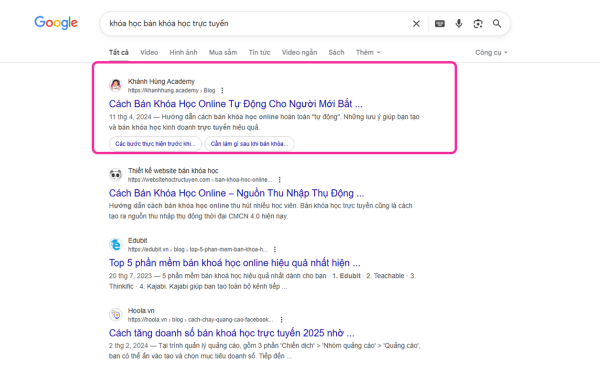Start voice search with the microphone

pyautogui.click(x=459, y=24)
